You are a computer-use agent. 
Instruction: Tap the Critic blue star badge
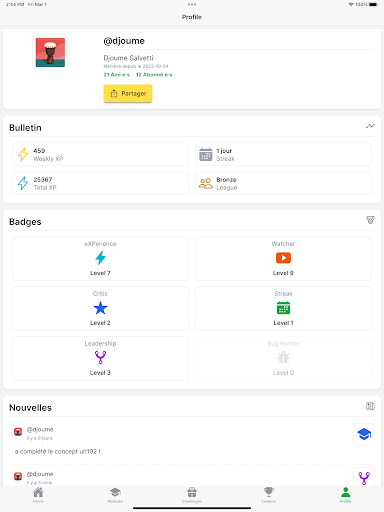tap(100, 308)
